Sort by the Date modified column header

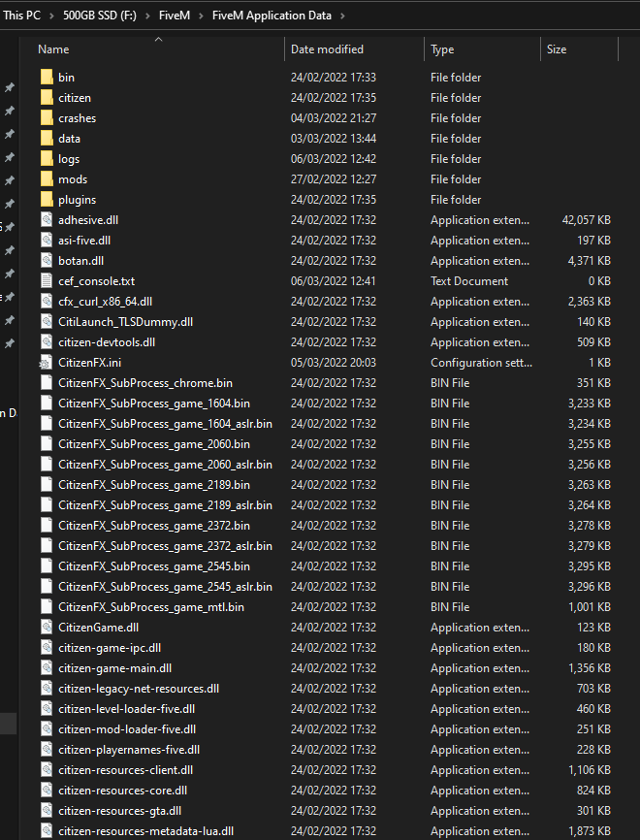[327, 49]
